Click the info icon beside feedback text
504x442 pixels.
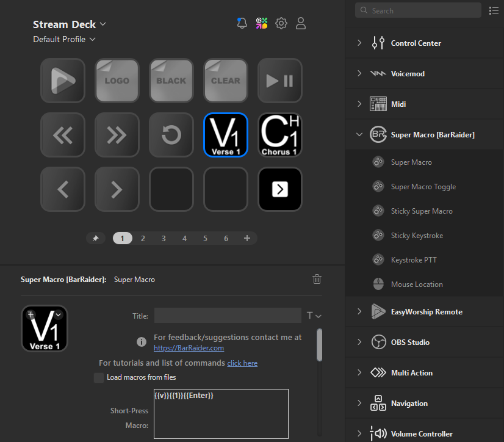(x=142, y=341)
